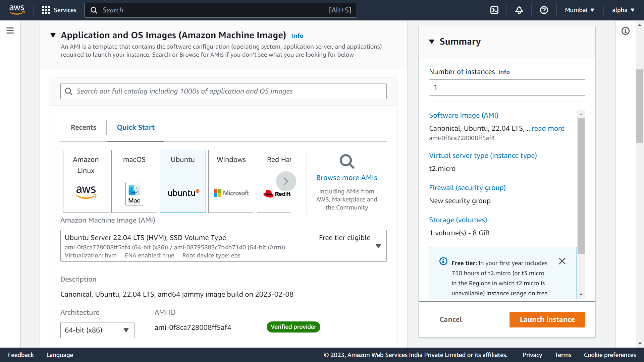Collapse the Summary panel triangle
Image resolution: width=644 pixels, height=362 pixels.
[x=432, y=42]
